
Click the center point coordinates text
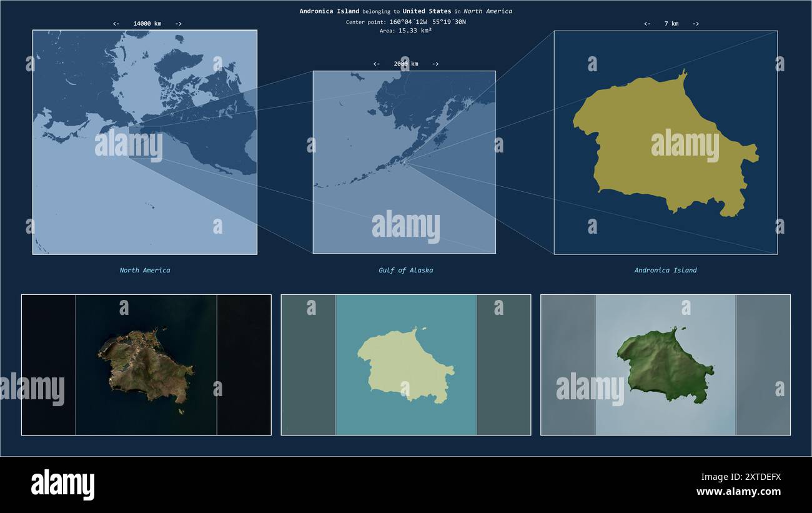[406, 22]
